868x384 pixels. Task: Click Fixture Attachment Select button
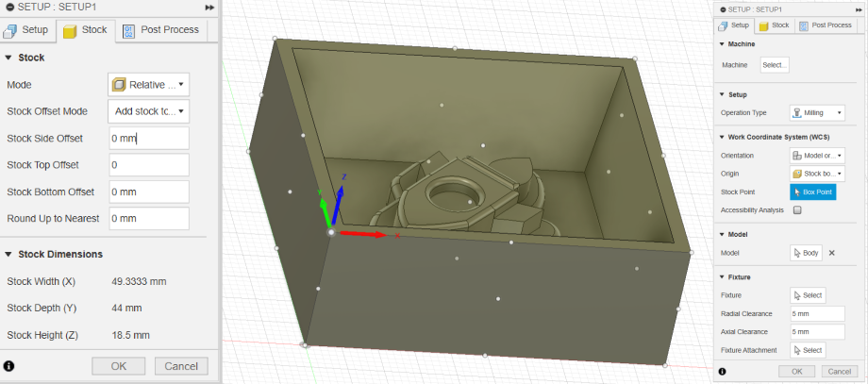[x=808, y=350]
